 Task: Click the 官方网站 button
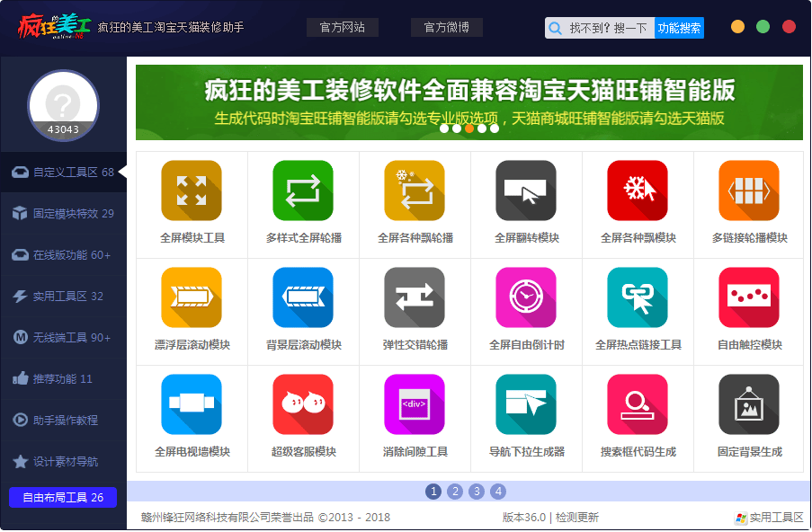pos(343,28)
